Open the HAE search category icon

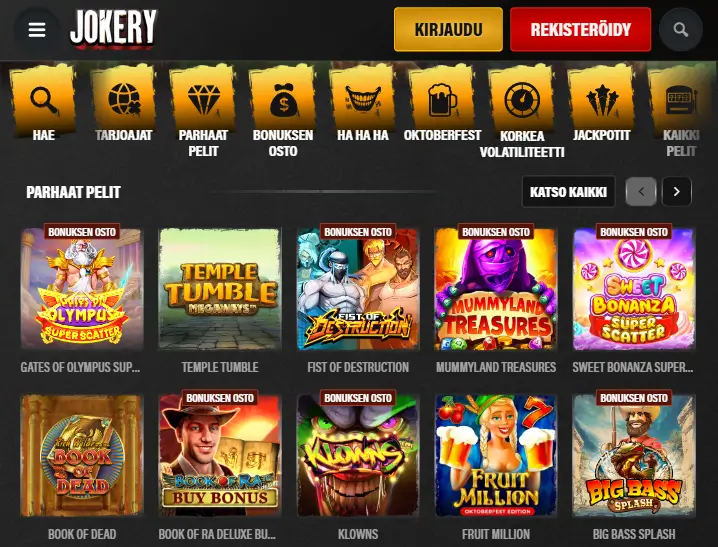(44, 100)
